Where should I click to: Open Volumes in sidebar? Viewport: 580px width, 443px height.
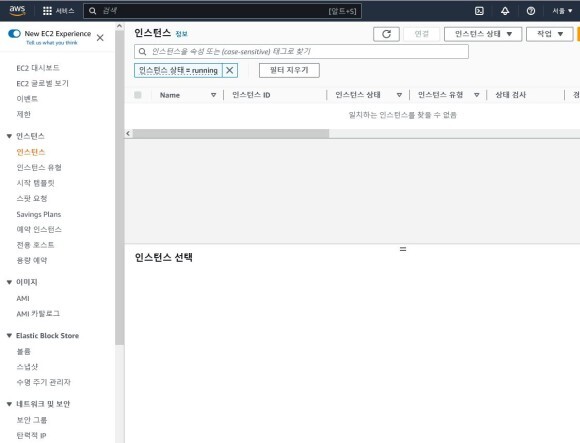coord(23,351)
